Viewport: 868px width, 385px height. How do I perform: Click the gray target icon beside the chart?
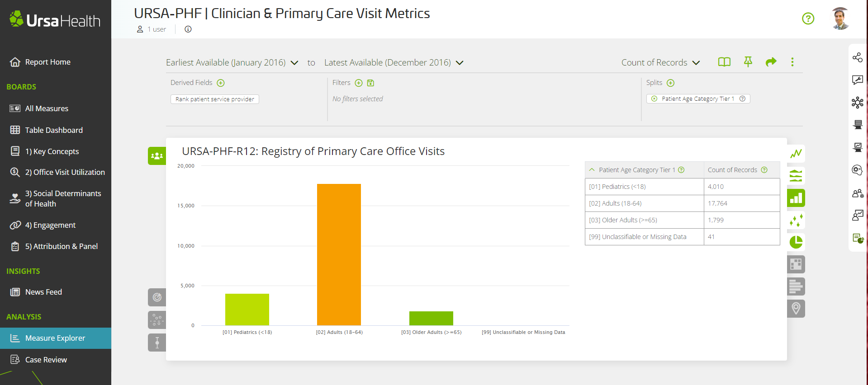tap(157, 297)
